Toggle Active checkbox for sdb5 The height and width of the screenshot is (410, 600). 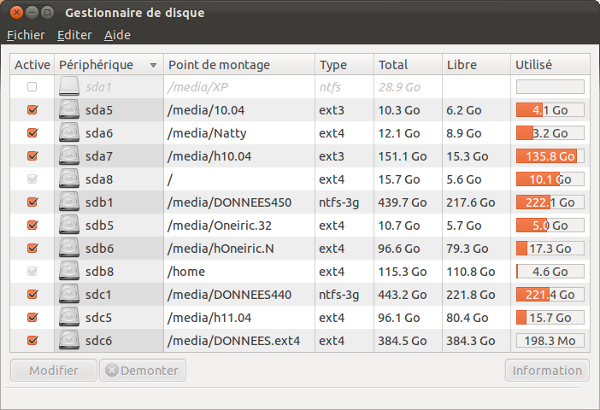[32, 225]
